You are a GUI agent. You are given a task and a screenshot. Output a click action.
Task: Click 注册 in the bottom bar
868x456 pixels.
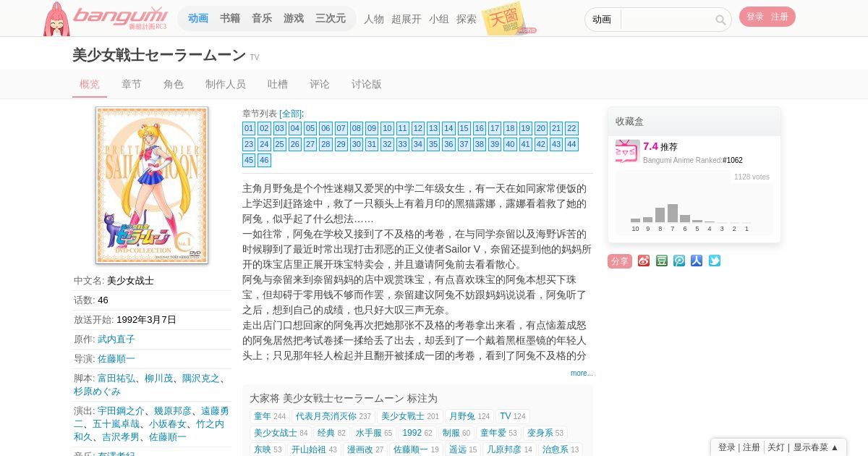[x=751, y=447]
